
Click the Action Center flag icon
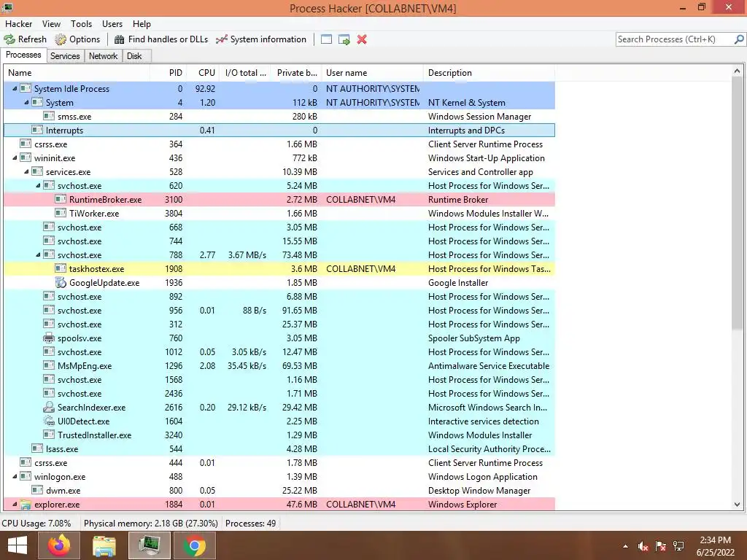tap(660, 546)
